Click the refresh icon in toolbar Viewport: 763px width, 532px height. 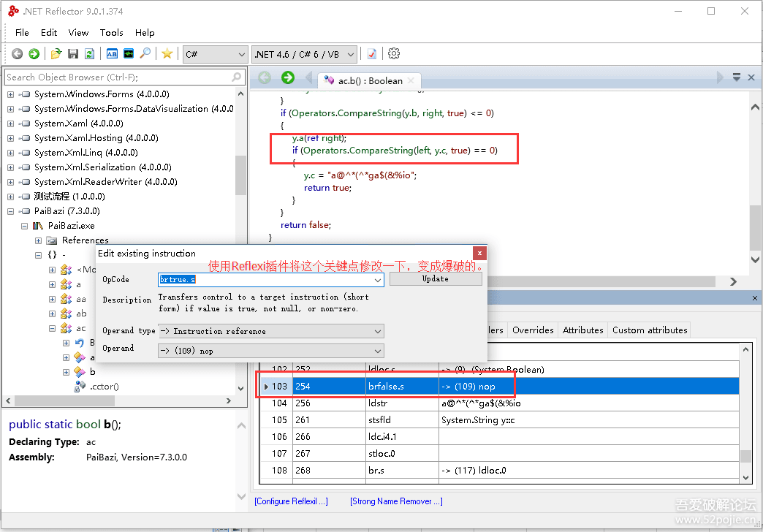[x=90, y=53]
